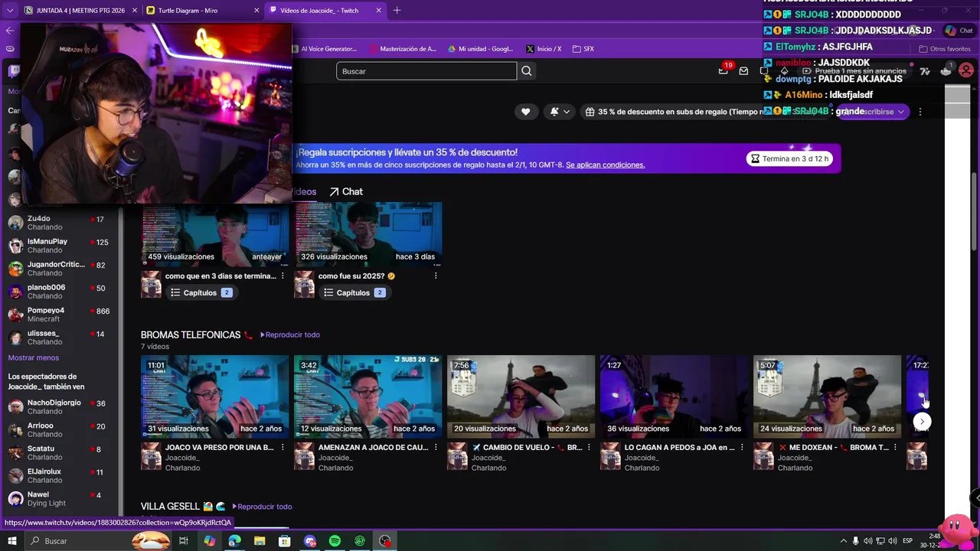Switch to the channel Chat tab
This screenshot has height=551, width=980.
346,191
